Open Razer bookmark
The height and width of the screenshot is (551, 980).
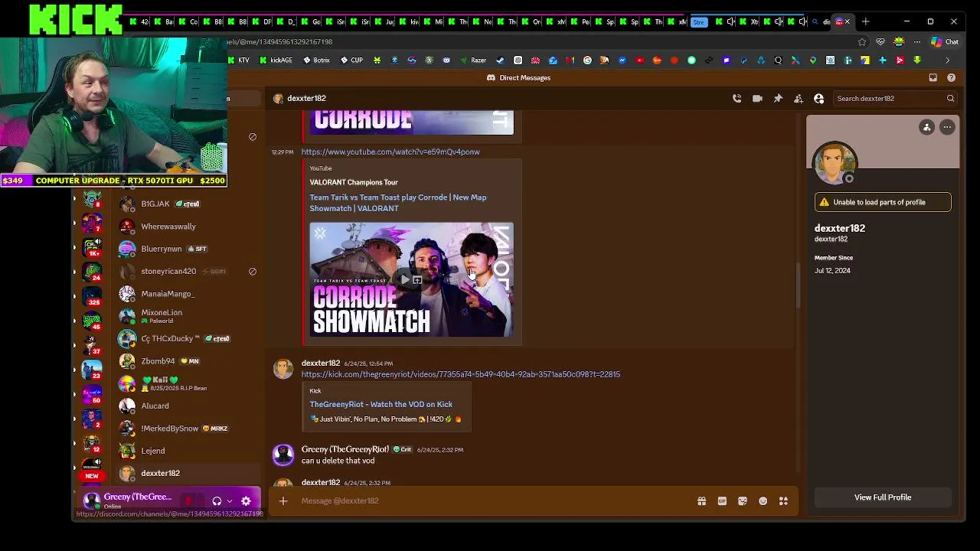(x=473, y=60)
